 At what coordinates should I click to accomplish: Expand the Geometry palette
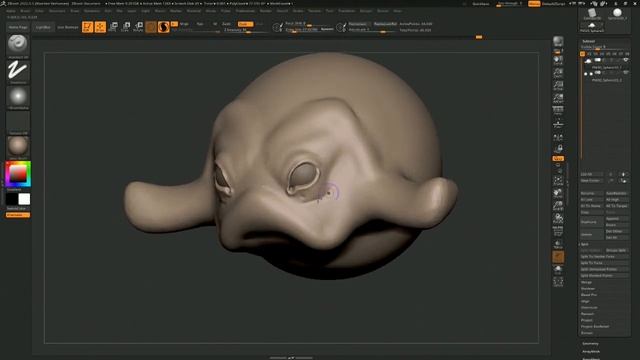click(x=591, y=344)
